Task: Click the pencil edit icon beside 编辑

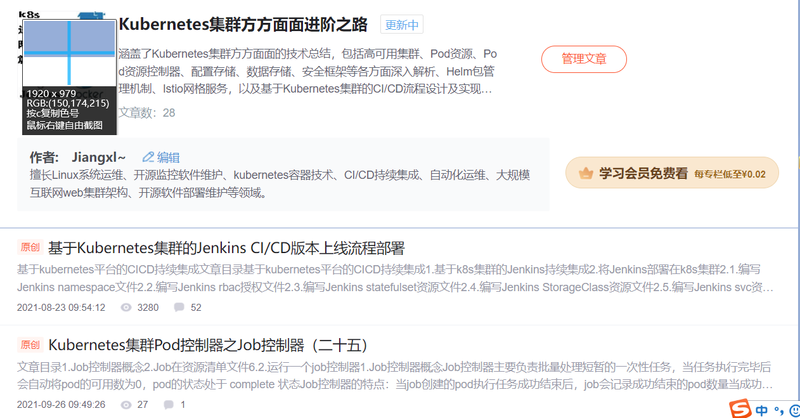Action: tap(148, 157)
